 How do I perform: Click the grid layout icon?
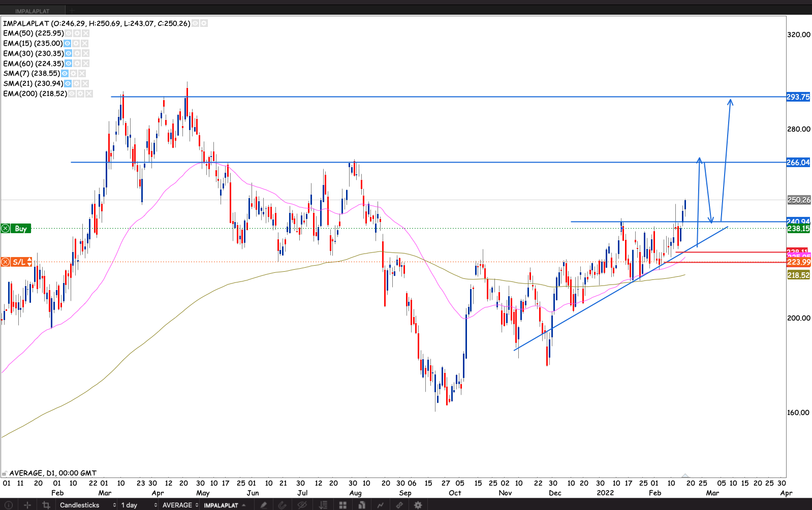point(343,505)
